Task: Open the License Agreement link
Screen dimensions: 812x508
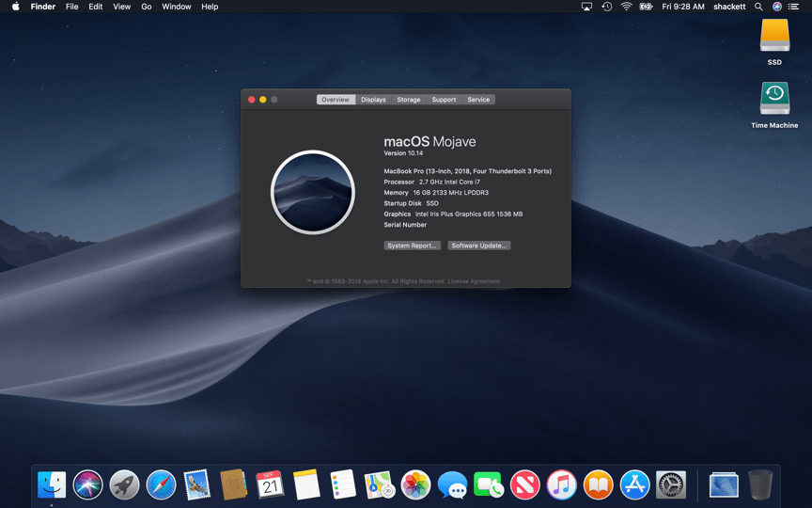Action: (474, 281)
